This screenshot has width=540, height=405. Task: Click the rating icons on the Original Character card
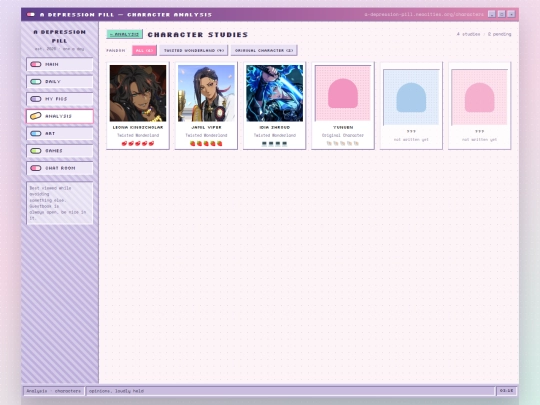point(343,143)
